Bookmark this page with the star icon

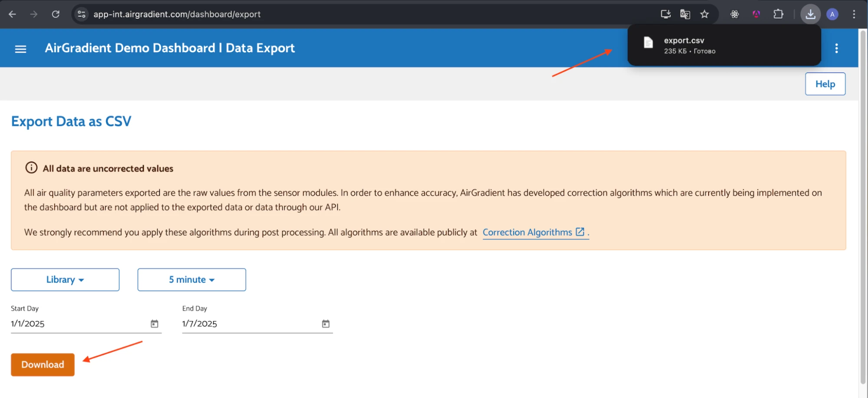(705, 14)
